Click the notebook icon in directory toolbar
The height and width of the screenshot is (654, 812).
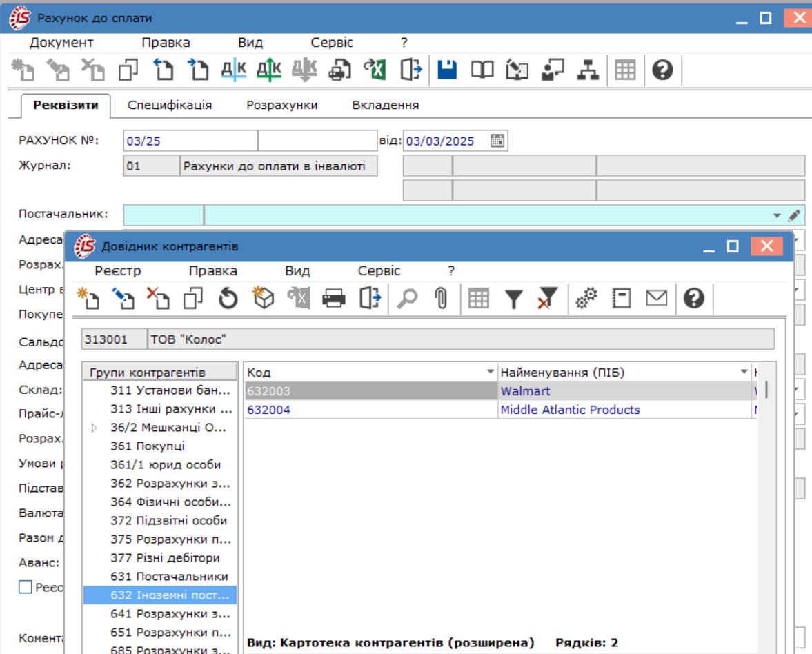[x=621, y=298]
